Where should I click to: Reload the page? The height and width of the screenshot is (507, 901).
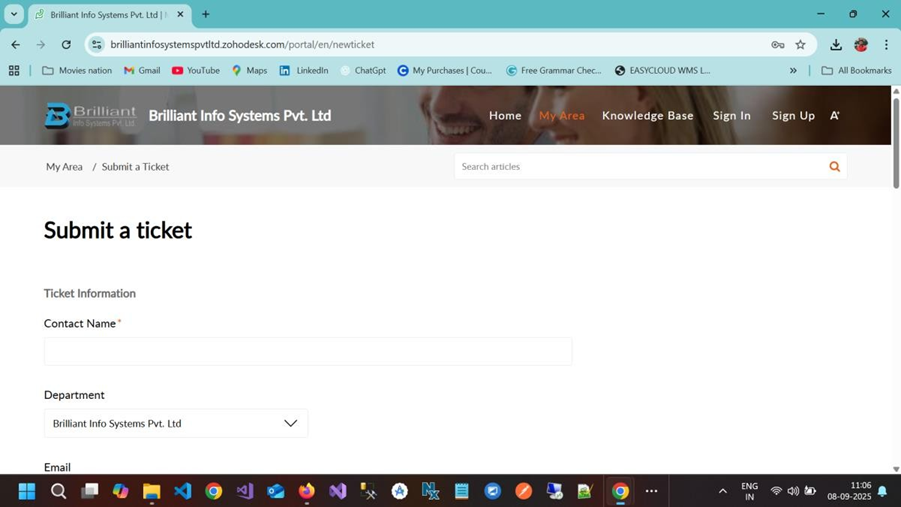pyautogui.click(x=66, y=45)
